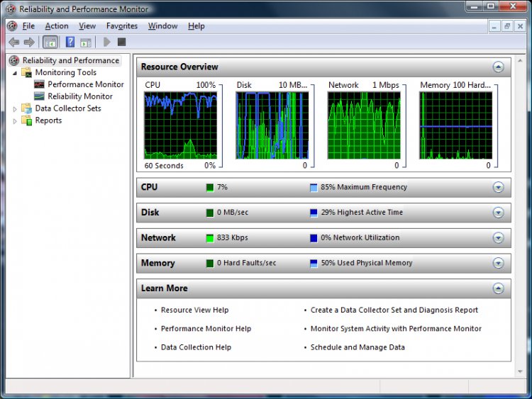
Task: Open the blue Help toolbar icon
Action: point(70,42)
